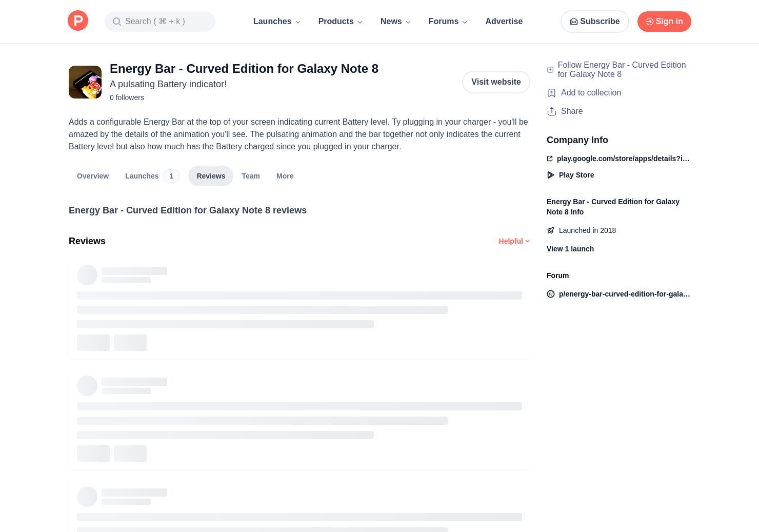Click the Add to collection bookmark icon
759x532 pixels.
pos(552,93)
